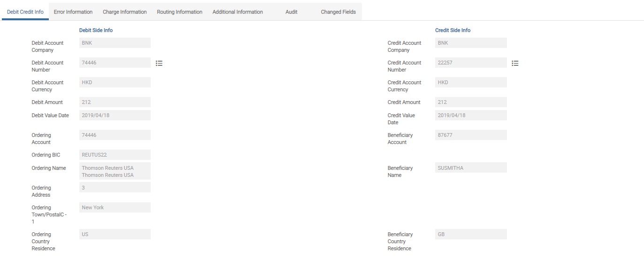Select the Beneficiary Account field 87677
This screenshot has height=261, width=644.
tap(471, 135)
